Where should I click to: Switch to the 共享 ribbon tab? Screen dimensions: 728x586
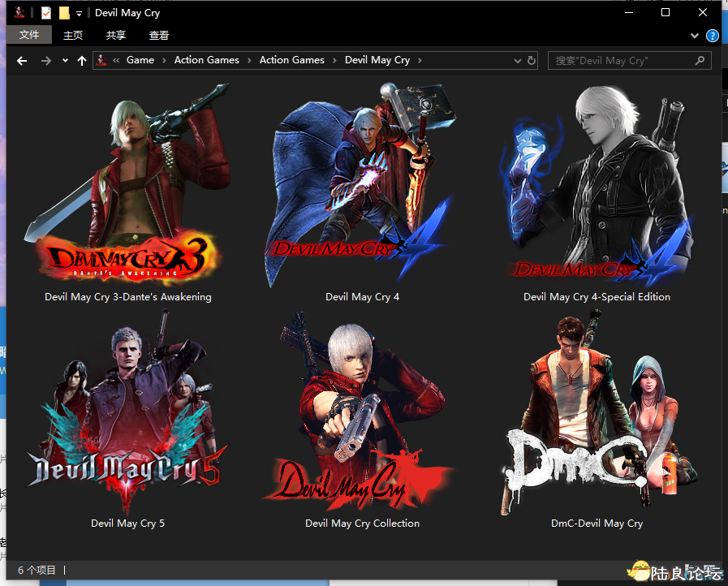pos(116,35)
